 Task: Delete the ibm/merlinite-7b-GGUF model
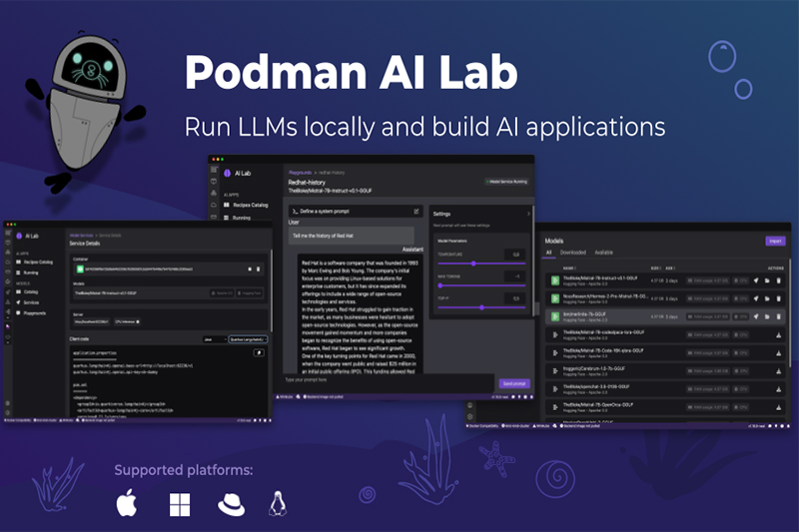coord(779,316)
